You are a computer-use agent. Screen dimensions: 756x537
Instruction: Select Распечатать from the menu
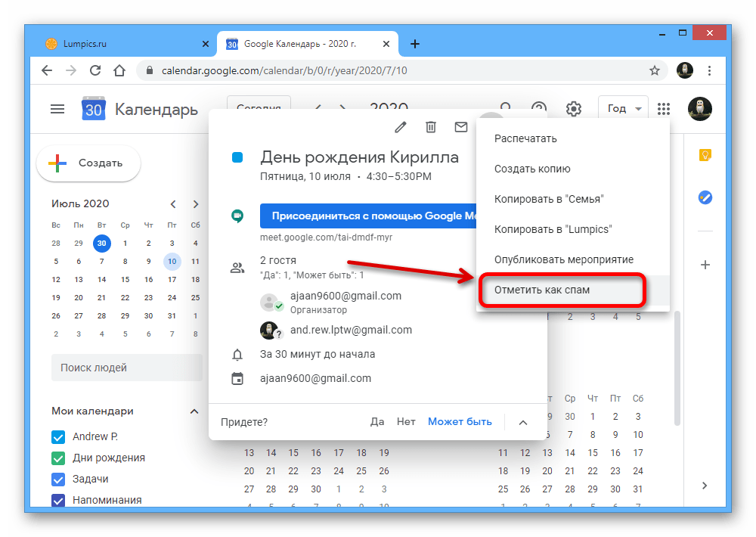(573, 138)
